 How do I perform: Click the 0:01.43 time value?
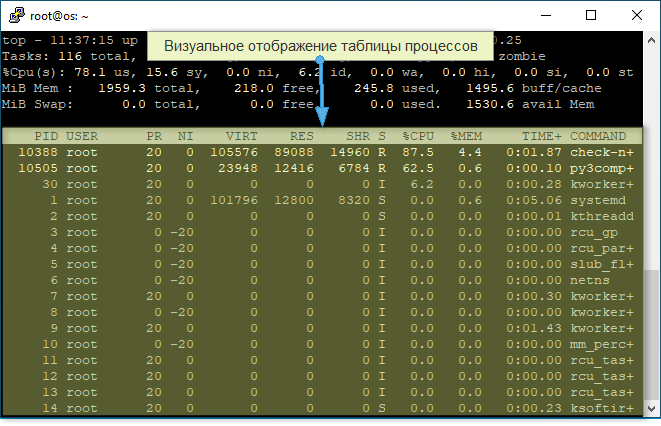(534, 328)
